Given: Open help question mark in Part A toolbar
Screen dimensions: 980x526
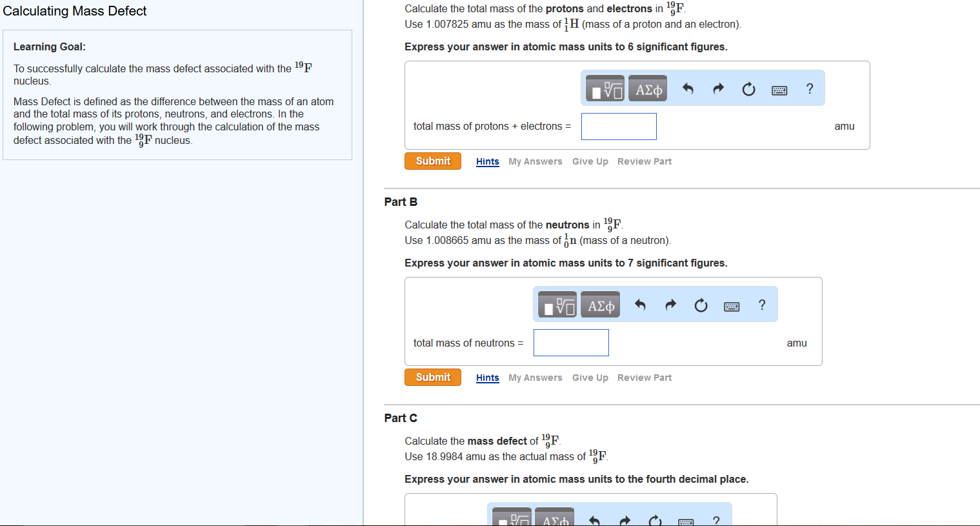Looking at the screenshot, I should (810, 88).
